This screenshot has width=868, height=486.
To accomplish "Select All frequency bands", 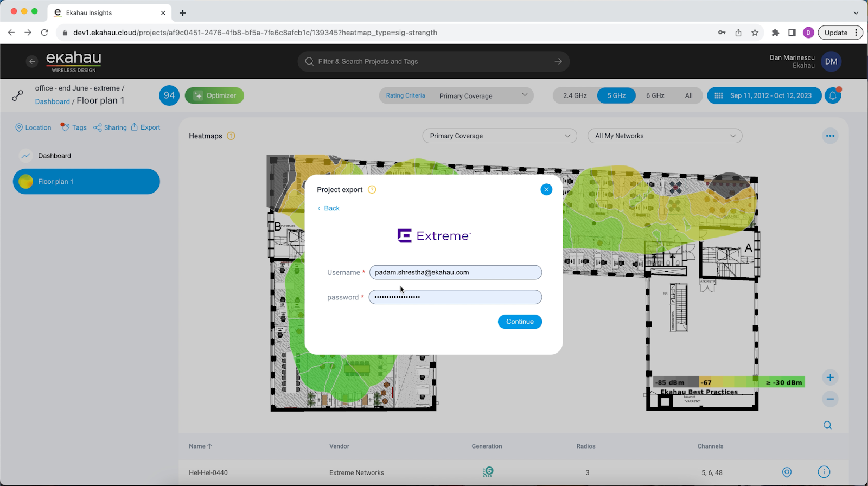I will click(x=689, y=95).
